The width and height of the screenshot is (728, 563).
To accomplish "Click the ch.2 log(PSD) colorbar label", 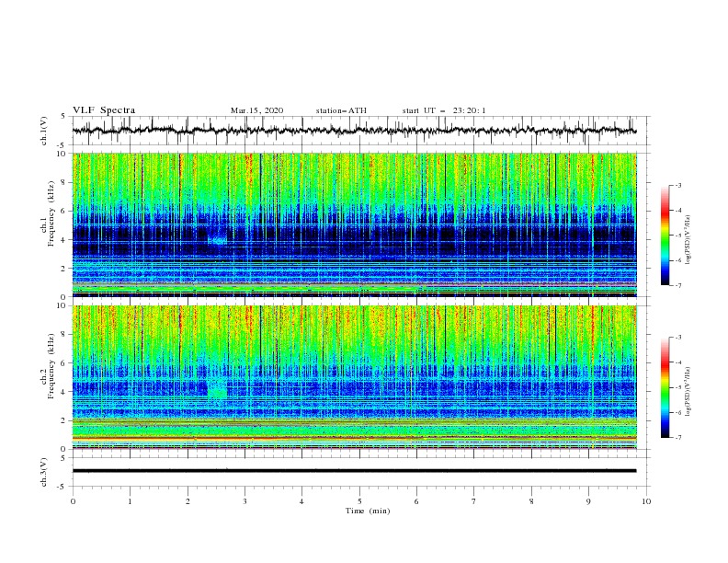I will (x=688, y=392).
